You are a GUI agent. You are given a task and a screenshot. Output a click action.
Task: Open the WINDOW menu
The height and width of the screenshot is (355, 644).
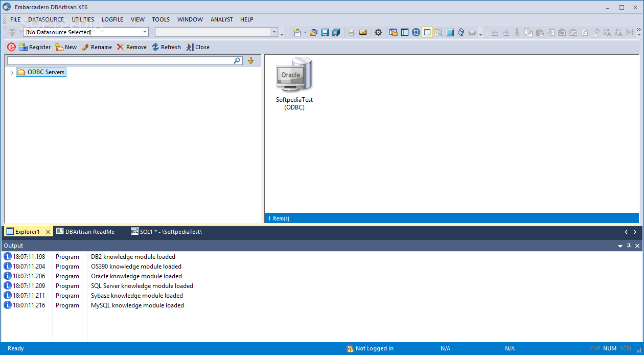190,19
